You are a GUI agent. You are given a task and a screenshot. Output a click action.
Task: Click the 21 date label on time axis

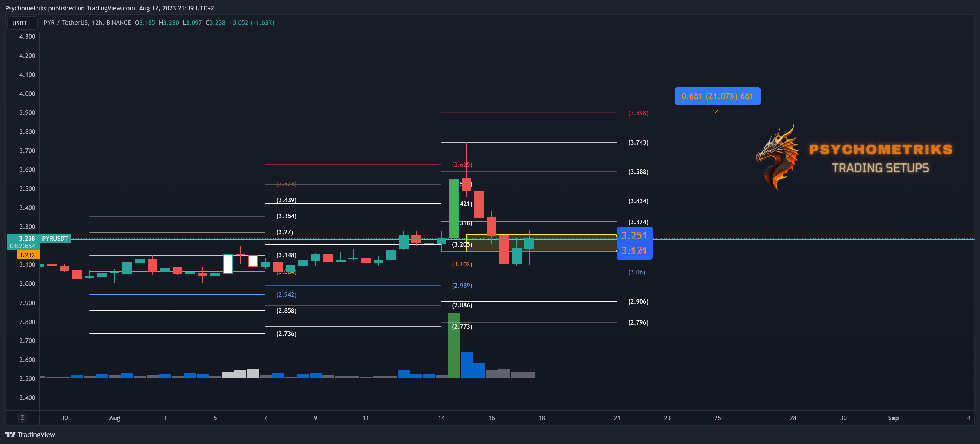coord(617,418)
